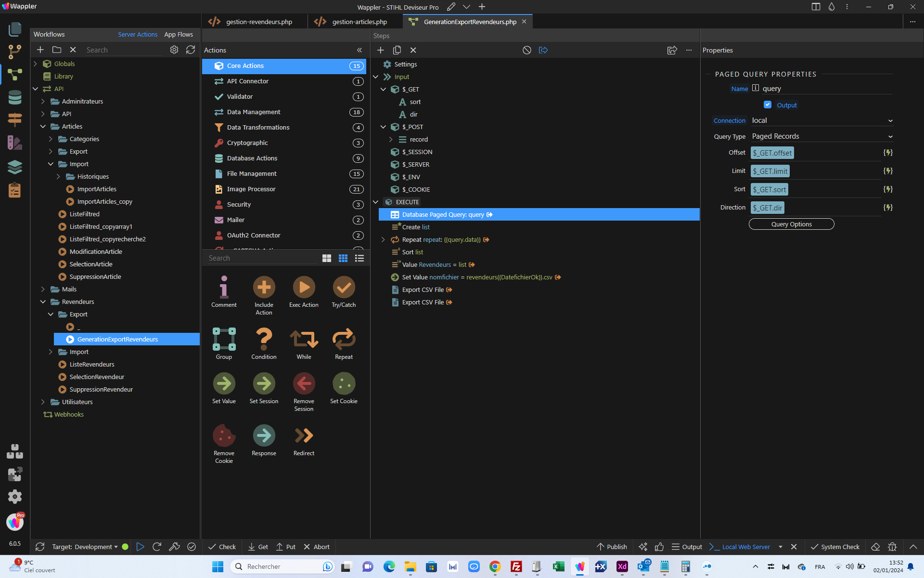Open the Connection dropdown
Viewport: 924px width, 578px height.
(x=822, y=120)
